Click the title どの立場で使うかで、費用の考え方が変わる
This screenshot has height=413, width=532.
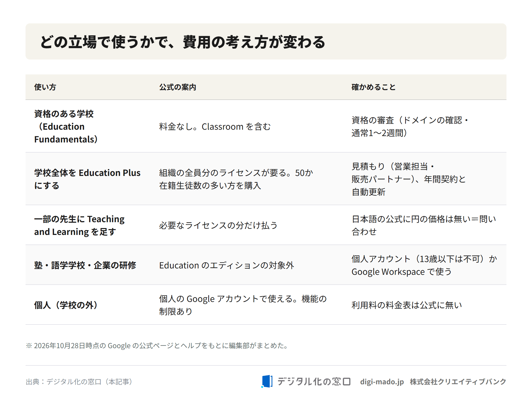(182, 42)
